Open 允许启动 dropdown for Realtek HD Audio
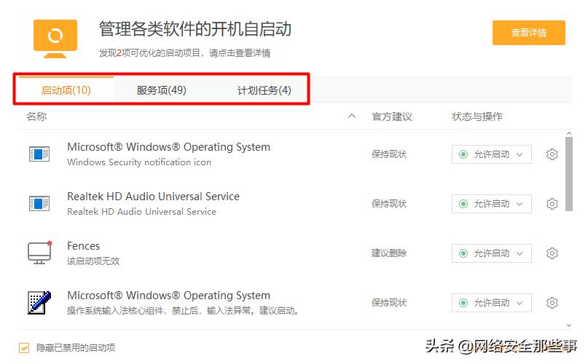 click(491, 204)
